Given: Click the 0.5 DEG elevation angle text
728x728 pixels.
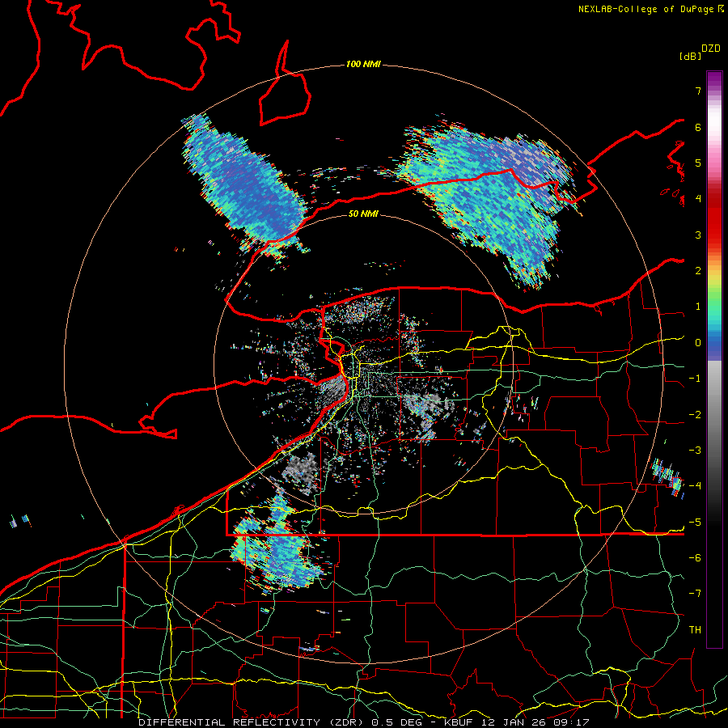Looking at the screenshot, I should coord(396,722).
